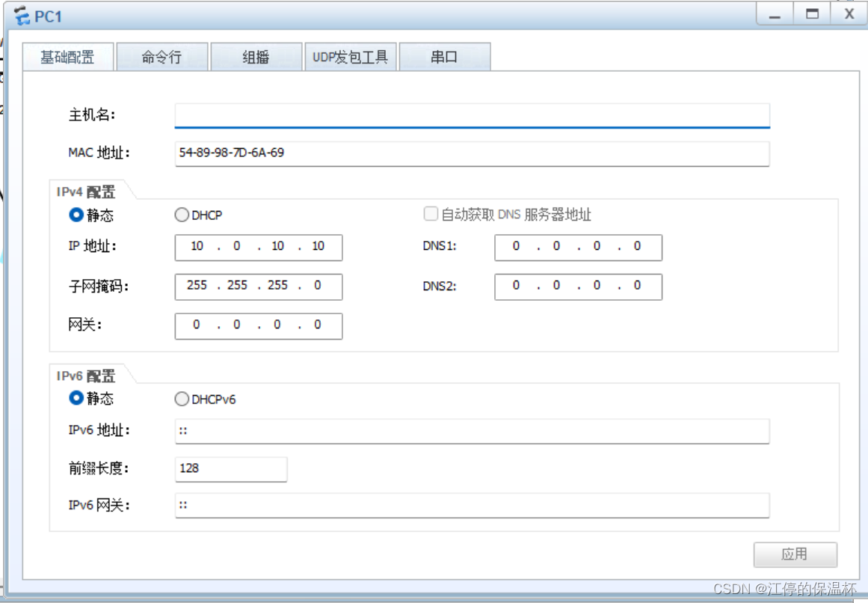Open the 组播 tab

(x=256, y=57)
